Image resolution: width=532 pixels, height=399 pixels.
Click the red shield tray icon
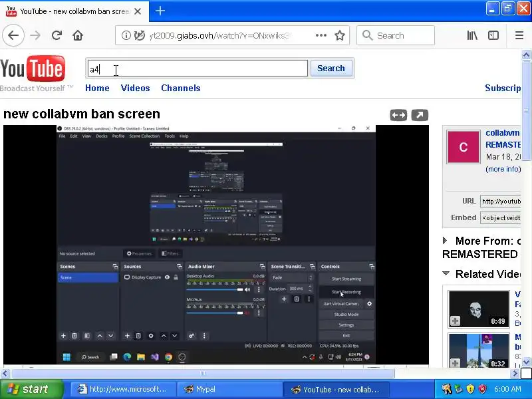(483, 389)
